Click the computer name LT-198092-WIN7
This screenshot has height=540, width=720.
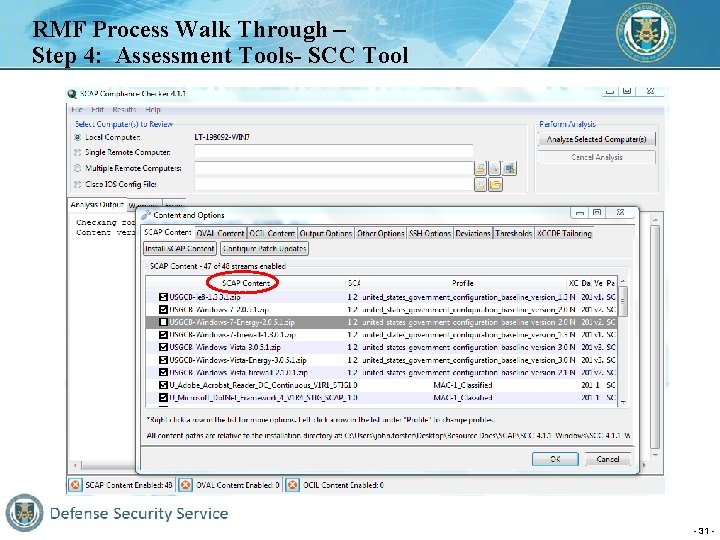coord(222,137)
